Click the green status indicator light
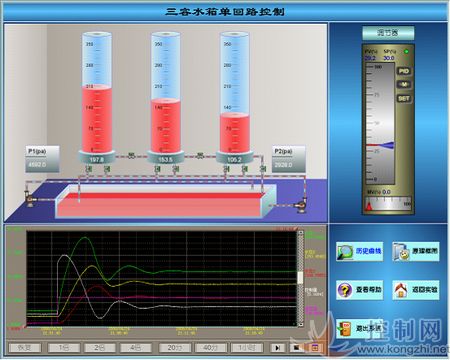 406,52
